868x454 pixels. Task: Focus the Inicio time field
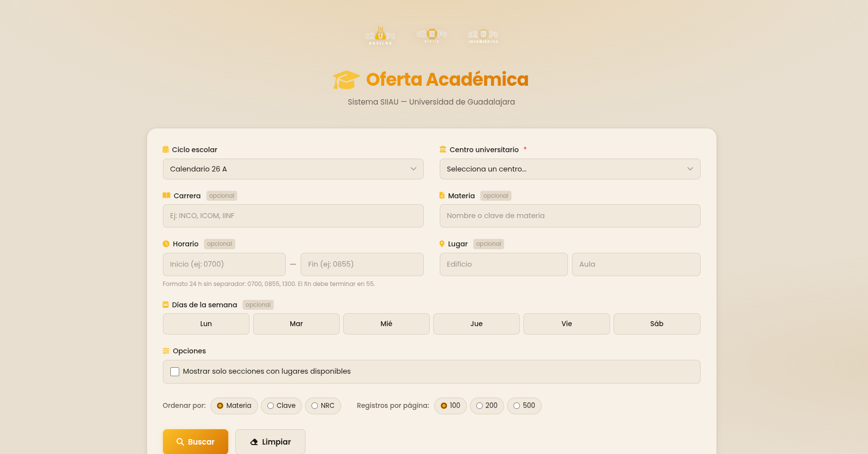224,264
